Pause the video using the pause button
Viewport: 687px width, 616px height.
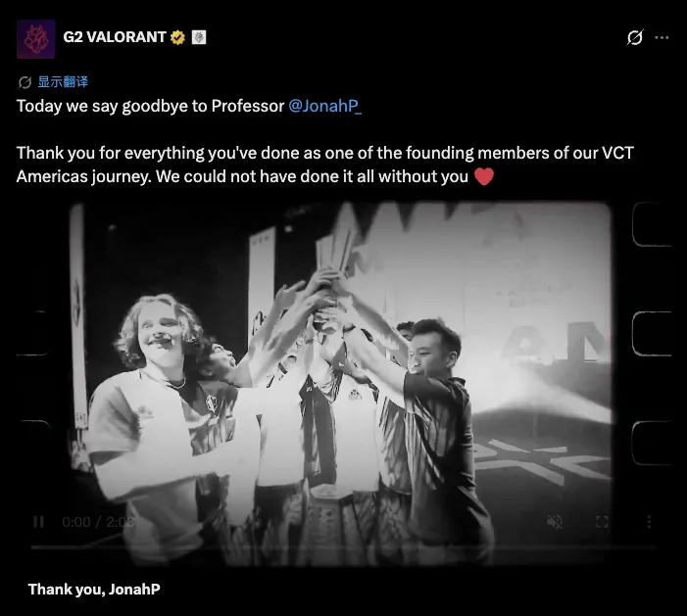pyautogui.click(x=40, y=522)
